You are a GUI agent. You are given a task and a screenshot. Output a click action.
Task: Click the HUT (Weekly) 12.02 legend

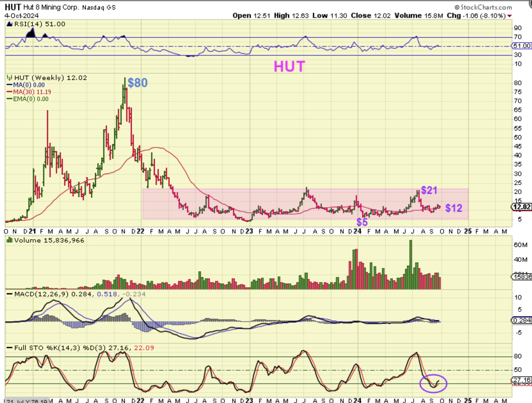pyautogui.click(x=47, y=78)
